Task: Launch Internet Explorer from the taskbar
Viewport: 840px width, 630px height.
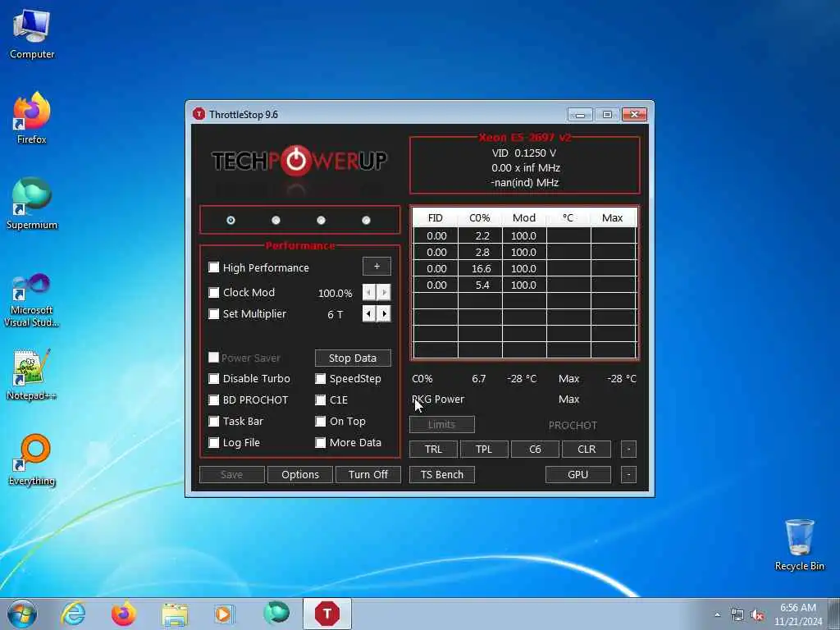Action: coord(72,614)
